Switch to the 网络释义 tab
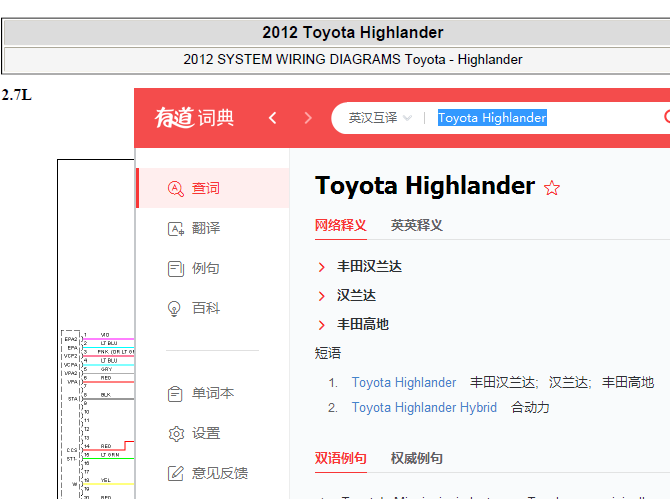This screenshot has width=670, height=499. 341,225
